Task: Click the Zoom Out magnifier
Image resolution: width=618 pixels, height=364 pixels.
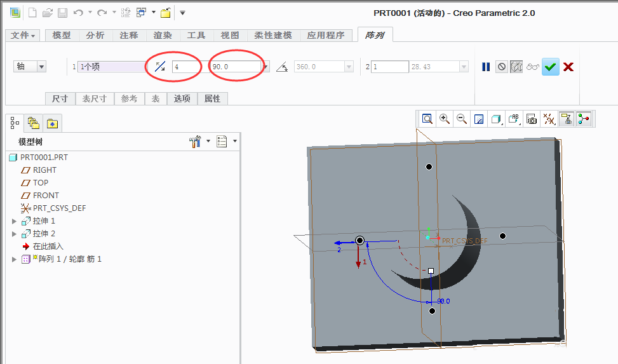Action: (462, 119)
